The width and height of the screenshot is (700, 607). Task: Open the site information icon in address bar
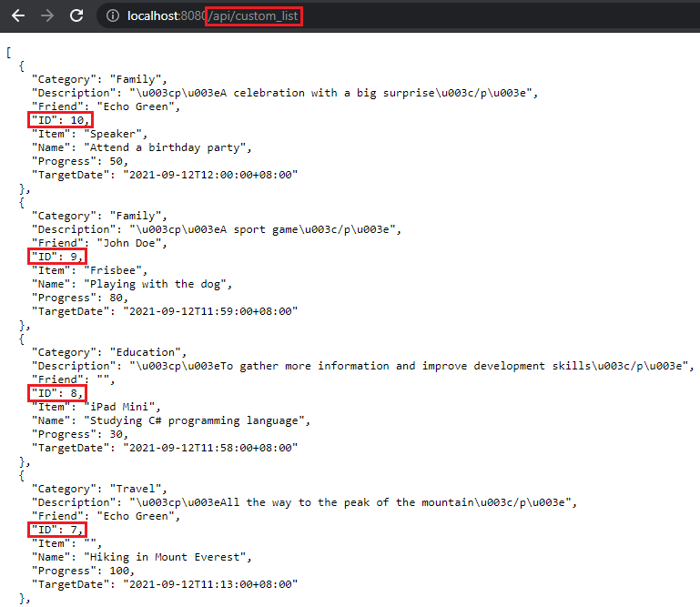113,16
